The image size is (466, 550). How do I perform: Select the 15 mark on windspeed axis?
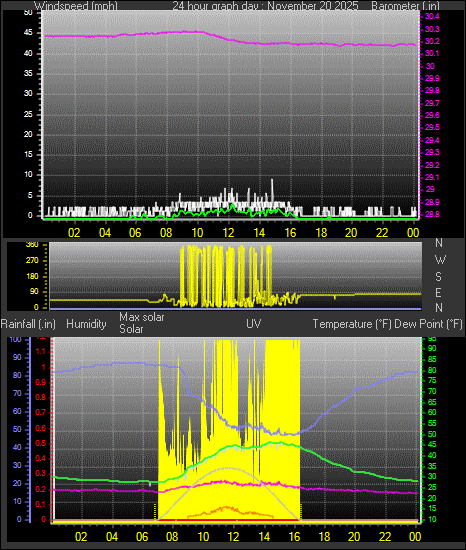pyautogui.click(x=28, y=154)
